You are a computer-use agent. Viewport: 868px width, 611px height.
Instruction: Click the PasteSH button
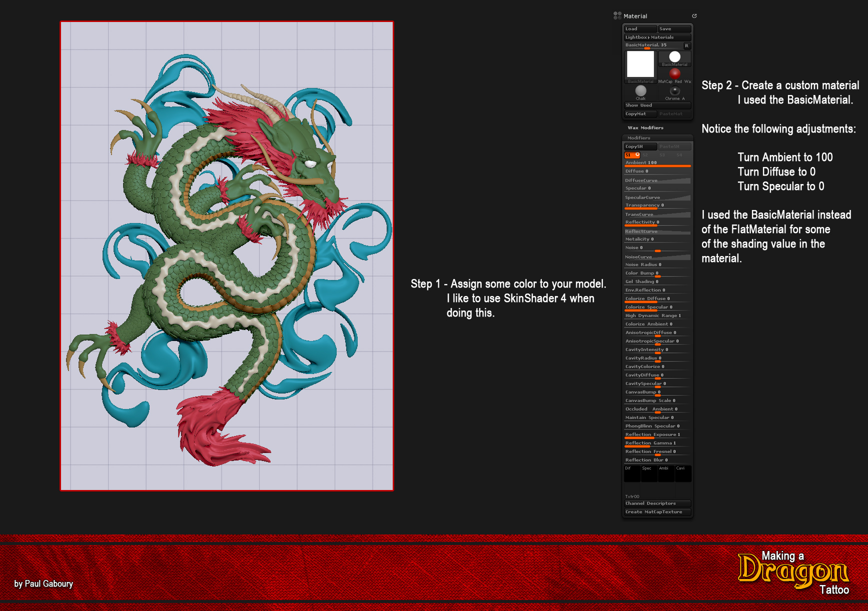click(674, 146)
